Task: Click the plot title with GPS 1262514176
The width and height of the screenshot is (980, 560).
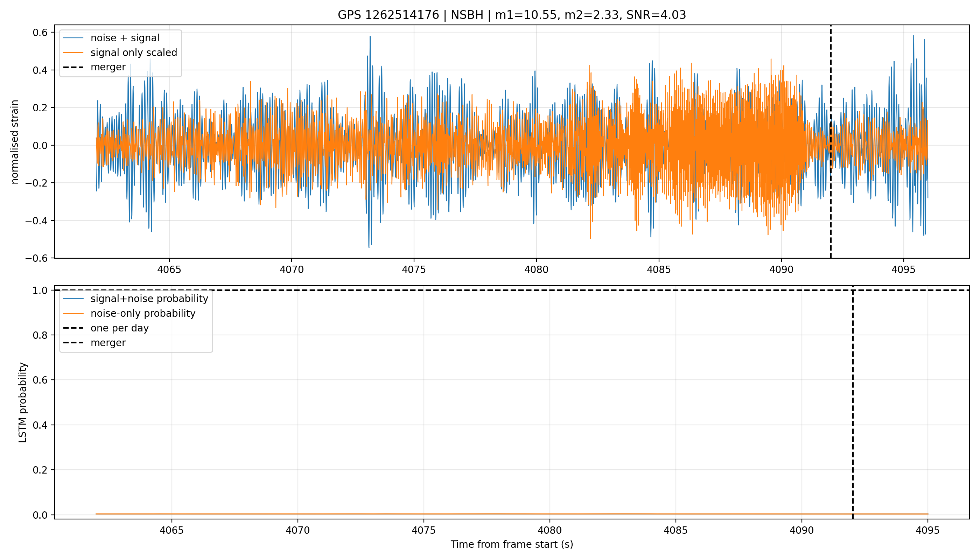Action: tap(512, 15)
